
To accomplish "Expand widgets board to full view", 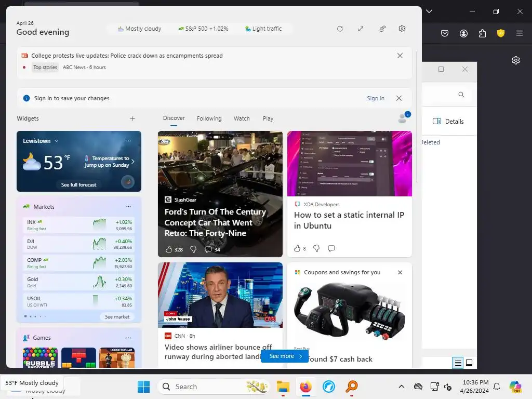I will click(x=361, y=29).
